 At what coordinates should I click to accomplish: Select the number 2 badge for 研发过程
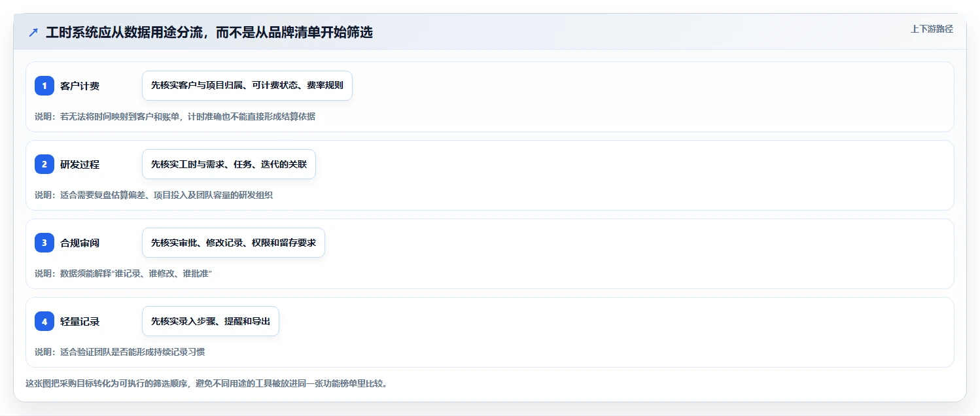(44, 164)
